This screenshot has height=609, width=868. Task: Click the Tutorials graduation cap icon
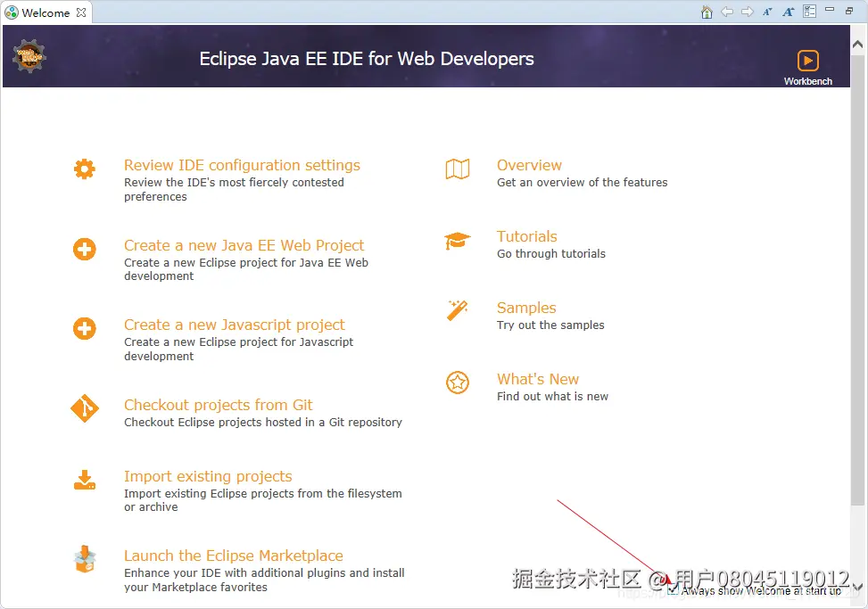(458, 241)
